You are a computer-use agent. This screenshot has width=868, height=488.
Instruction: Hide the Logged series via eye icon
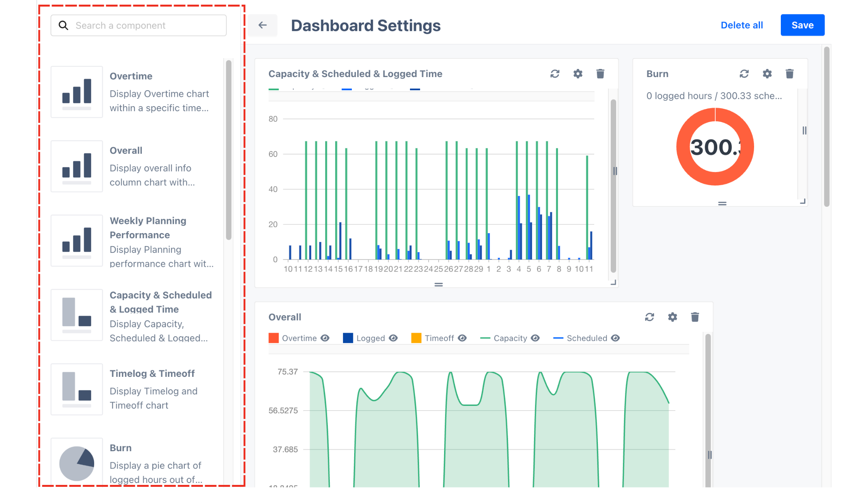coord(393,338)
